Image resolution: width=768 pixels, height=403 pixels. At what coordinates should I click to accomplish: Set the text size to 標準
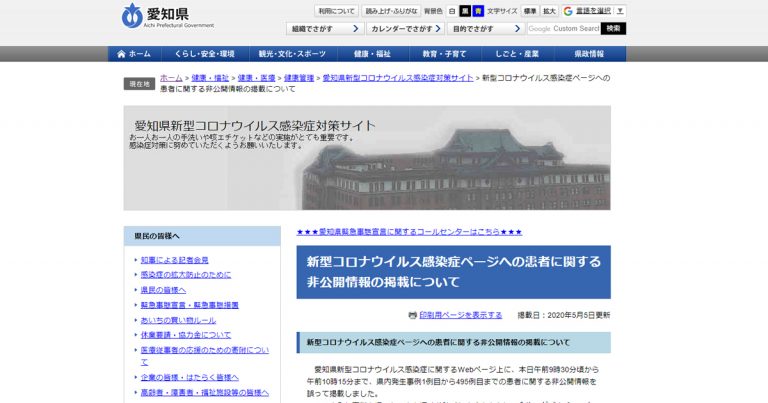coord(529,11)
